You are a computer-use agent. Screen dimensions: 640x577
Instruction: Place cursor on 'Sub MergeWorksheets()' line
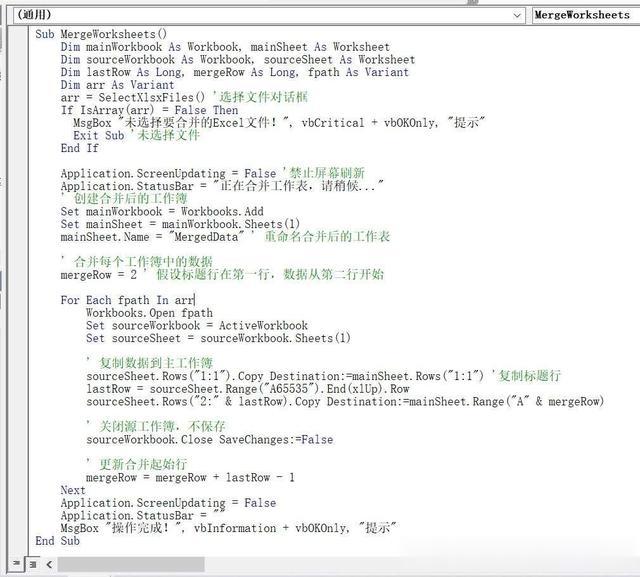101,34
